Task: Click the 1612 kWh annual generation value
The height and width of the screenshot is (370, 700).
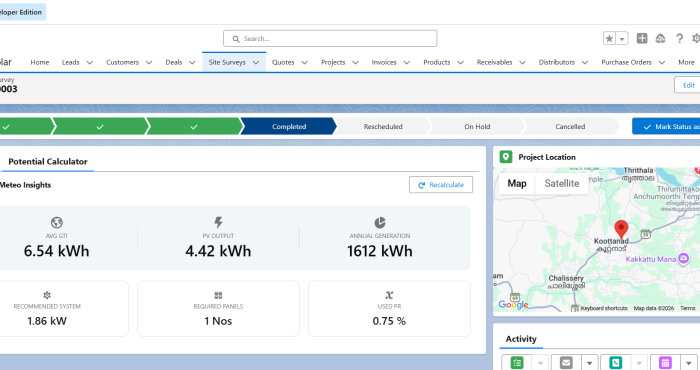Action: pos(380,251)
